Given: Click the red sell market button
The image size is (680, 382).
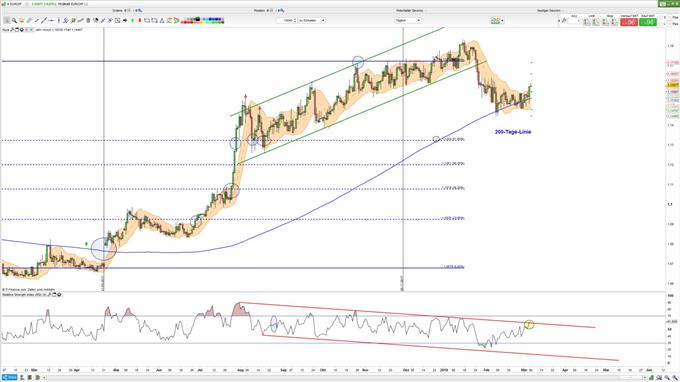Looking at the screenshot, I should point(629,22).
